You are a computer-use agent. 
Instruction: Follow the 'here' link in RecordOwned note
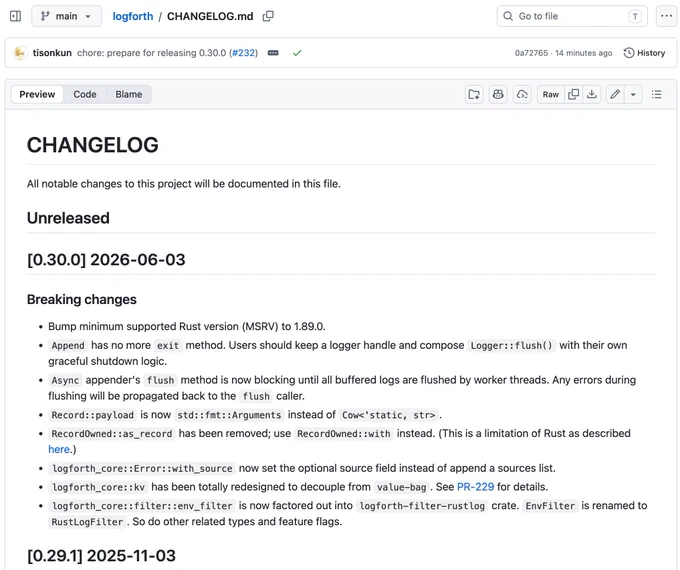pyautogui.click(x=59, y=449)
